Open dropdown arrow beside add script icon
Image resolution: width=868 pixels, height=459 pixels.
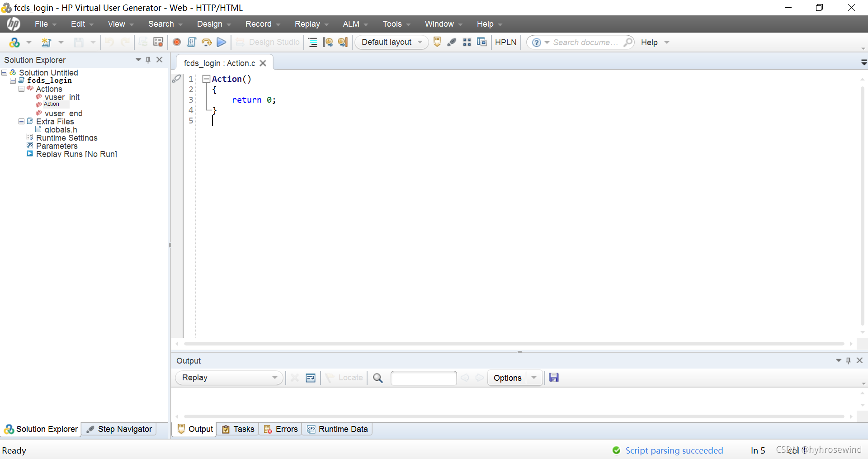point(29,43)
